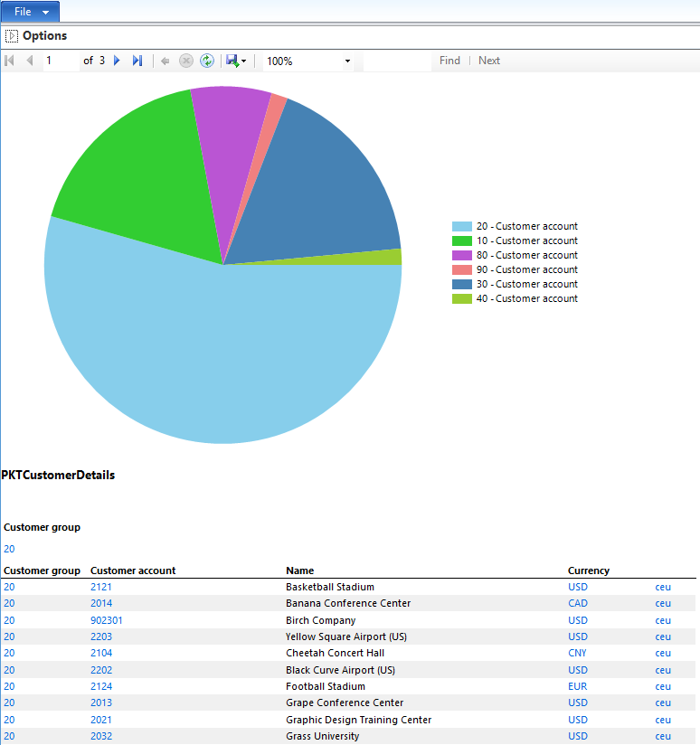Open the export save dropdown
This screenshot has width=700, height=745.
(x=237, y=61)
